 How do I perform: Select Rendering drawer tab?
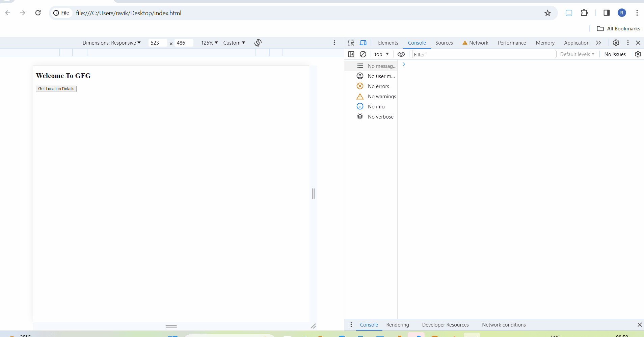tap(398, 325)
